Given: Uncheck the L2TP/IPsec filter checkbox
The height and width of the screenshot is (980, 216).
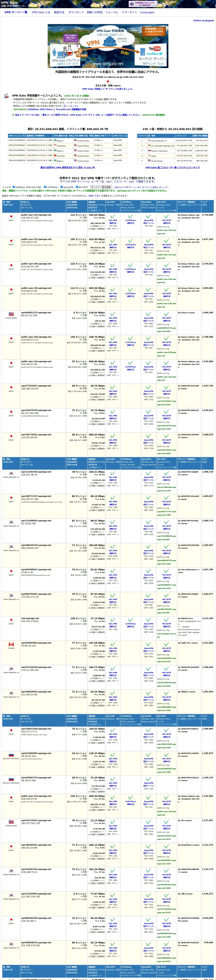Looking at the screenshot, I should point(45,187).
